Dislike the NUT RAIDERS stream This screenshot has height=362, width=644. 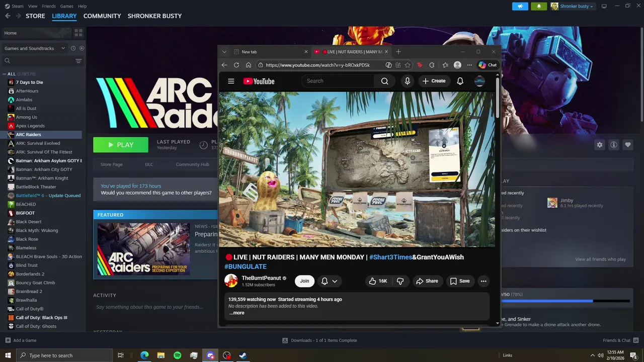point(400,281)
